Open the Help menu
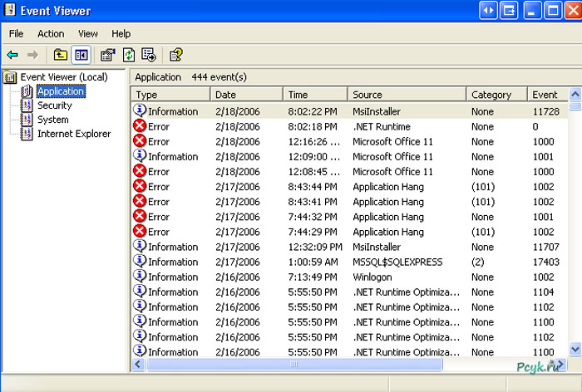Viewport: 582px width, 392px height. (121, 34)
